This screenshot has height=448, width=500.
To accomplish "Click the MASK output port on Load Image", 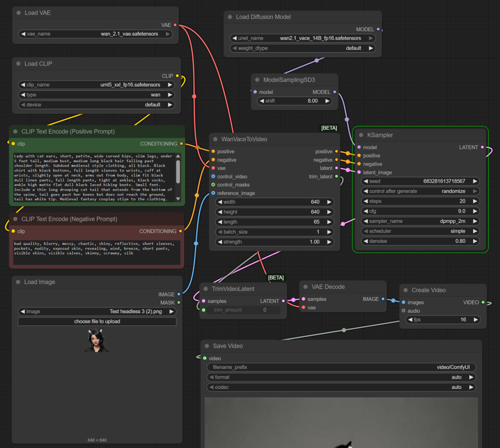I will pyautogui.click(x=179, y=302).
